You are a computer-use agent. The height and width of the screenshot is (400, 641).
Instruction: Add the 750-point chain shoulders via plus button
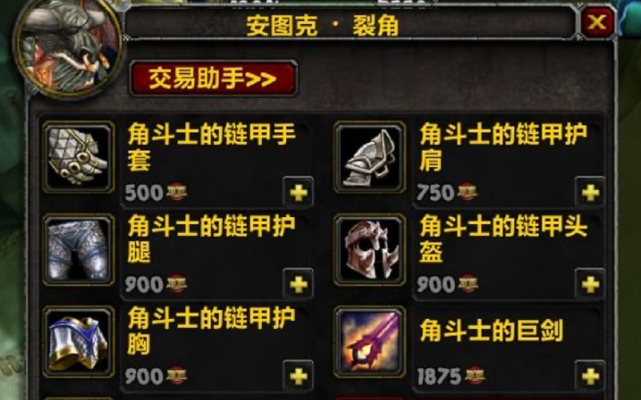590,192
